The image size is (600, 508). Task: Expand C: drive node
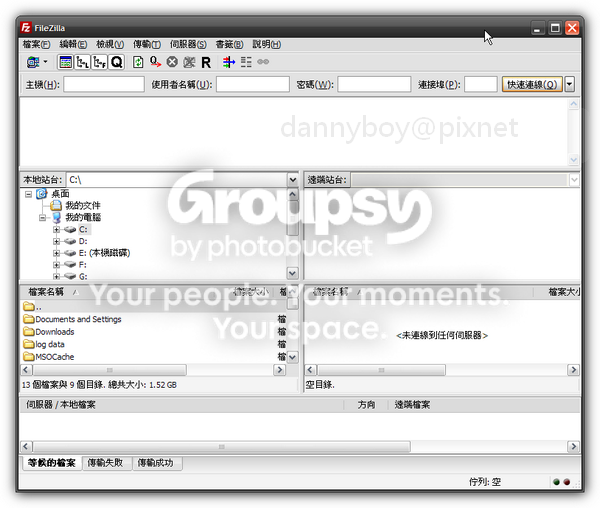56,230
